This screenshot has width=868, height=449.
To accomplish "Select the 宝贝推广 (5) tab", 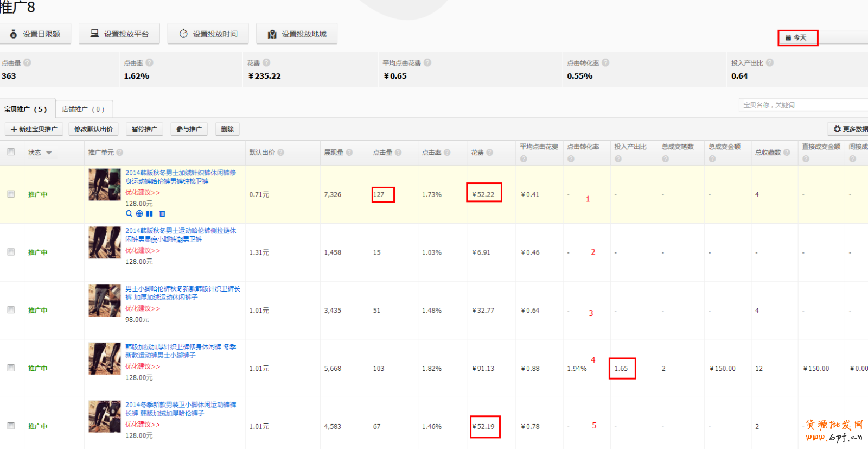I will (x=26, y=109).
